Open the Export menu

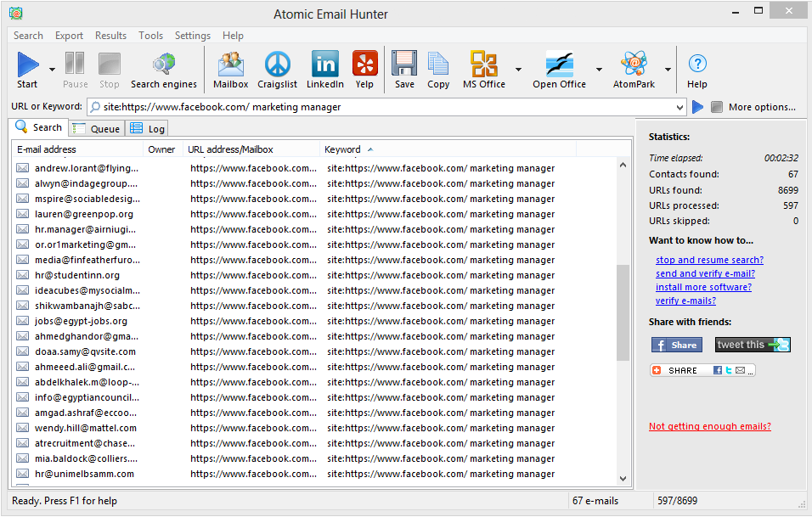click(69, 36)
